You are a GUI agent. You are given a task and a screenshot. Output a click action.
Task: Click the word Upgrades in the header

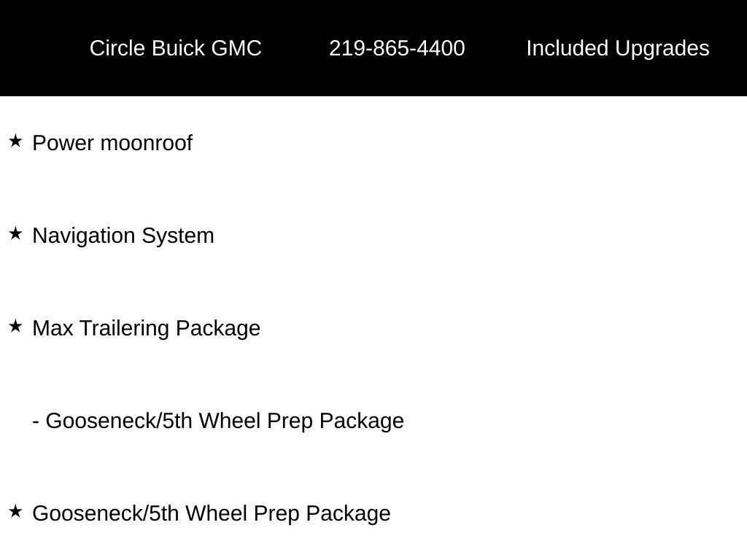(662, 49)
